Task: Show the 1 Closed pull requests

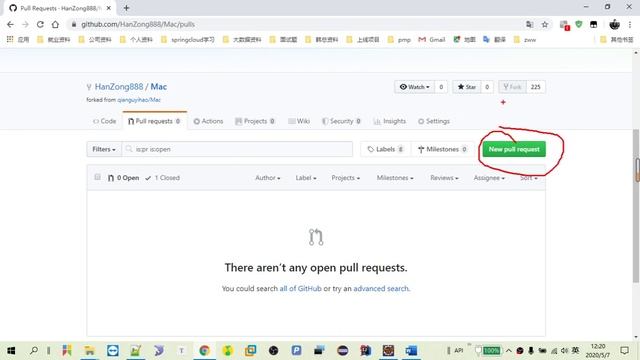Action: click(162, 178)
